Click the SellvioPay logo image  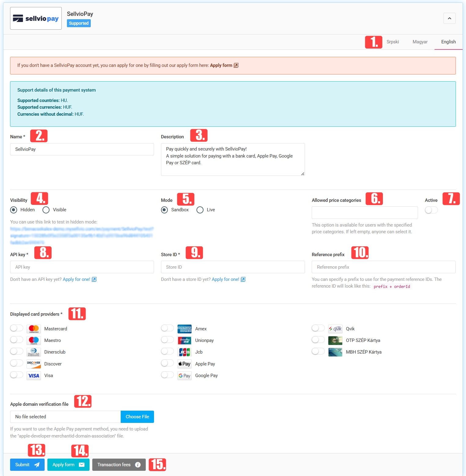click(36, 18)
